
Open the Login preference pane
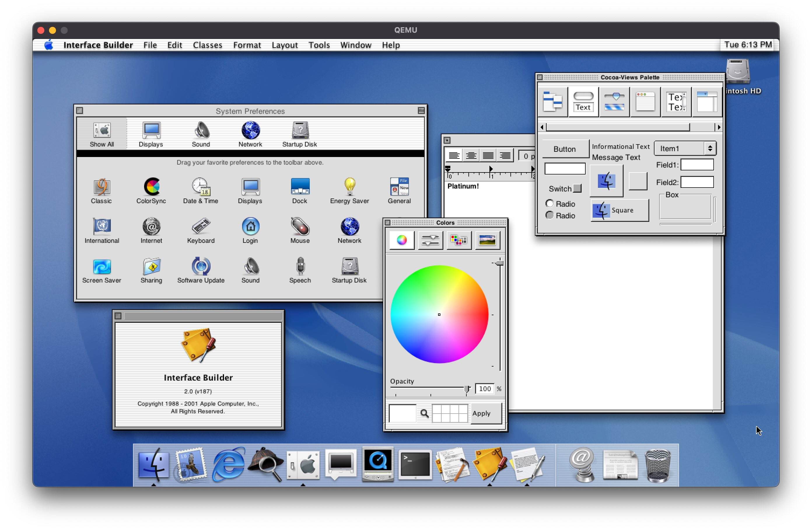click(251, 231)
